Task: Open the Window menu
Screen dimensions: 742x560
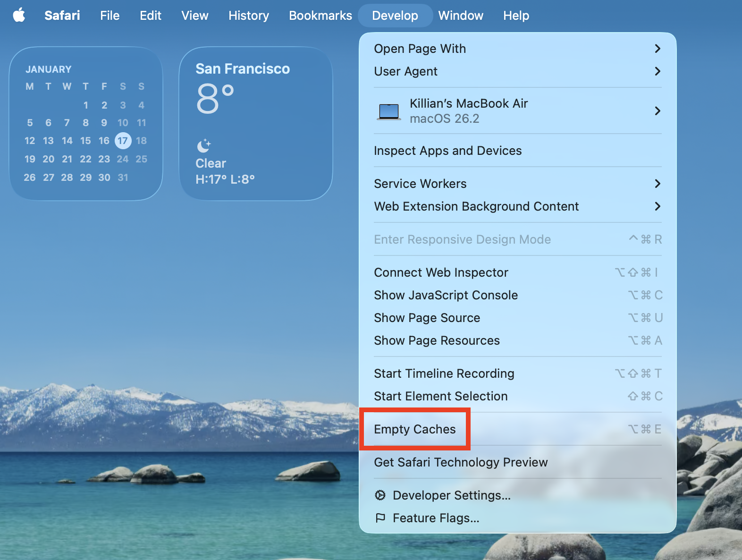Action: 461,16
